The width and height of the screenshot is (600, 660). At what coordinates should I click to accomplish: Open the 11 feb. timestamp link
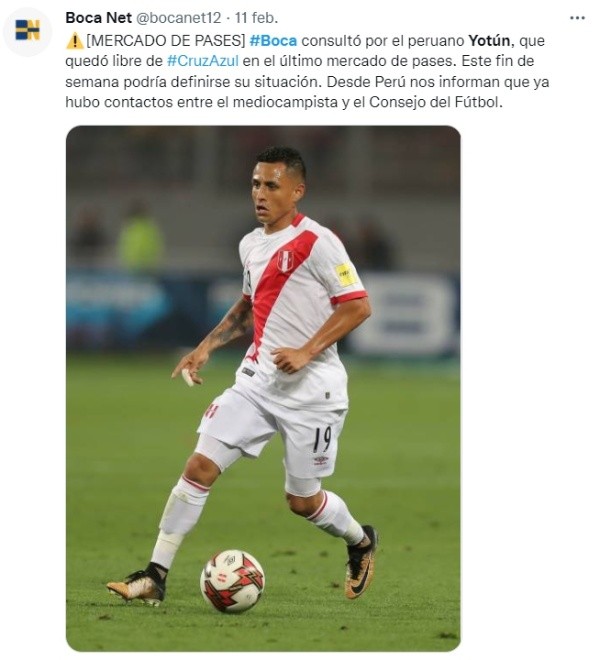[x=256, y=18]
